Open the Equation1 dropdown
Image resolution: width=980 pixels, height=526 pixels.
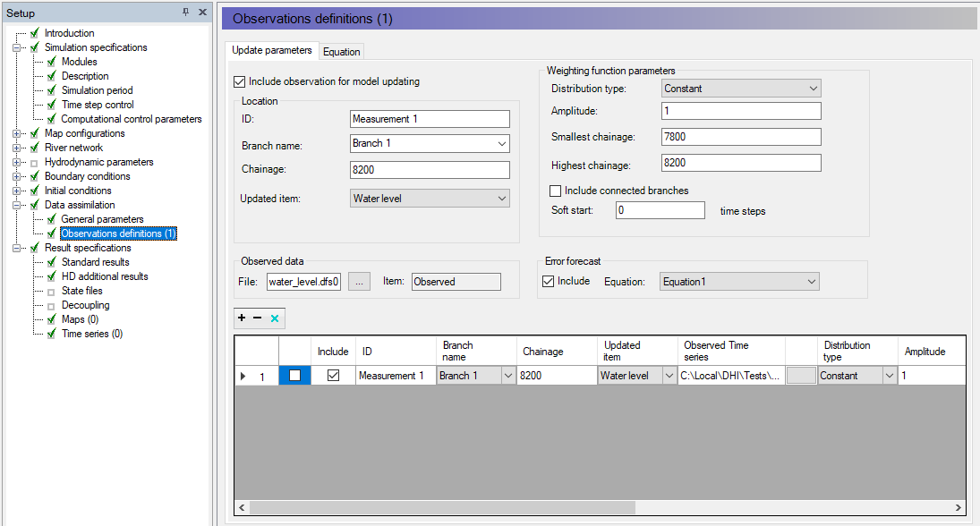[811, 282]
